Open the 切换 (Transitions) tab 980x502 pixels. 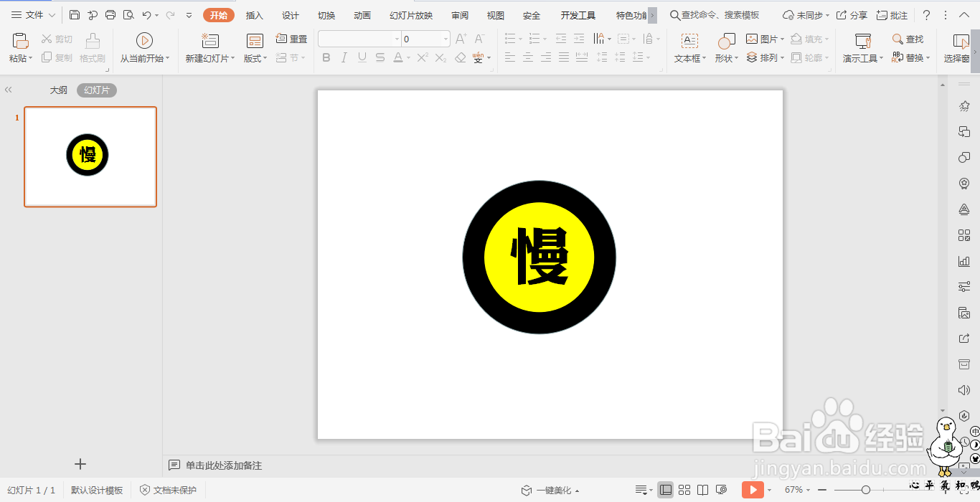coord(326,15)
